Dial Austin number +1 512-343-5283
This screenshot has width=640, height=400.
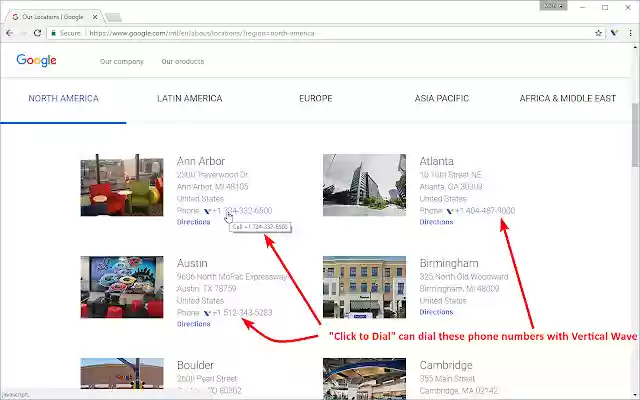242,313
